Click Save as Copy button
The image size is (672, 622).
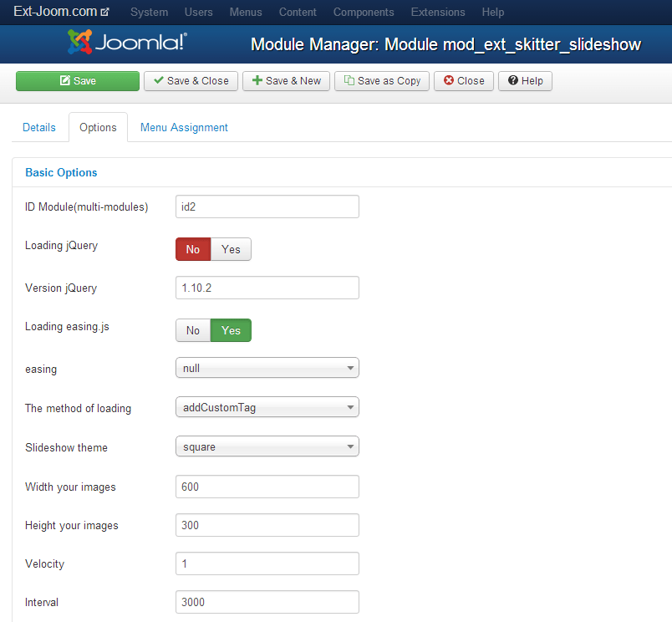pyautogui.click(x=382, y=81)
